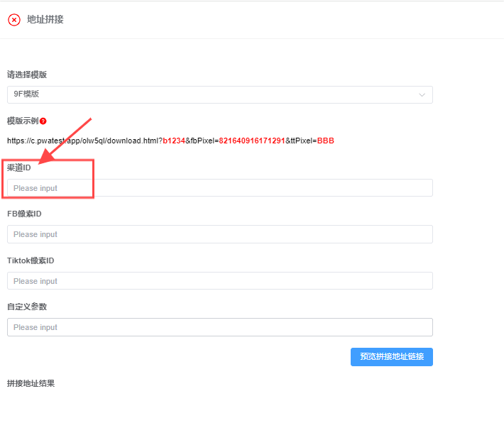Click the Tiktok像素ID field label
Screen dimensions: 504x423
[x=31, y=260]
